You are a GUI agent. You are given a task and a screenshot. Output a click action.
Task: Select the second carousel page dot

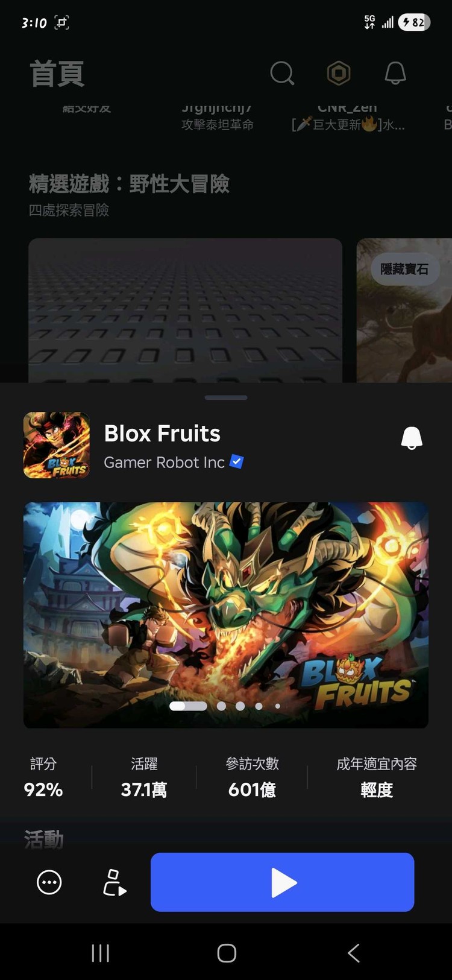click(221, 706)
